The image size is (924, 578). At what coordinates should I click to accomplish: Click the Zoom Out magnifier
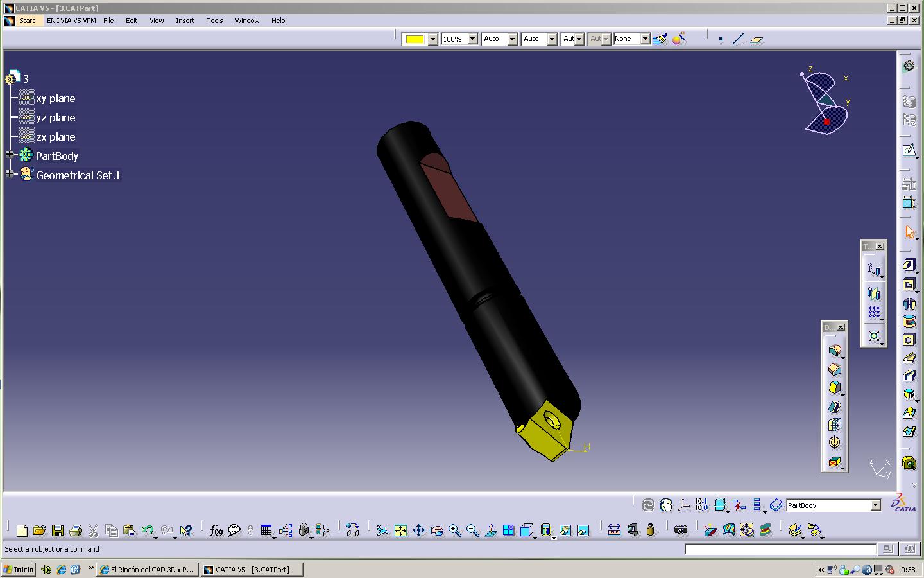[x=473, y=530]
